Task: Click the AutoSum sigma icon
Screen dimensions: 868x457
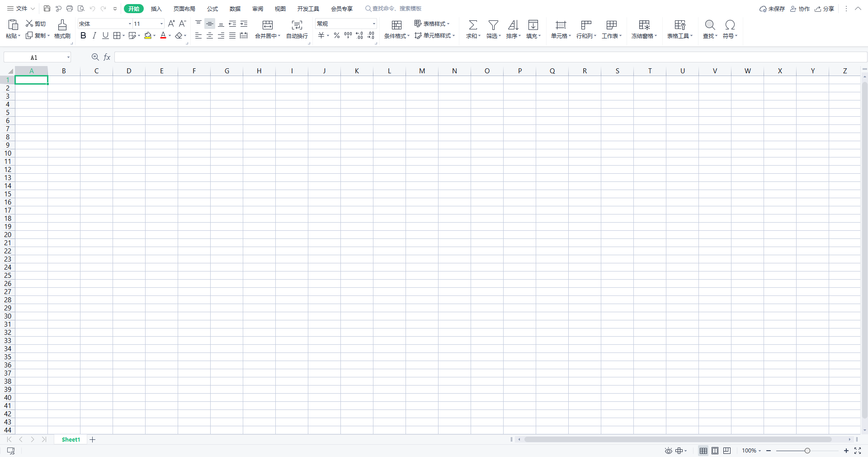Action: click(473, 25)
